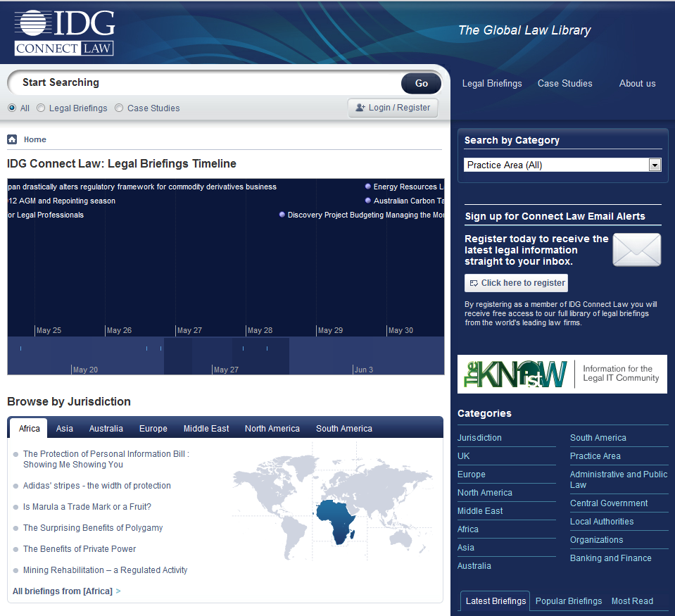
Task: Open the Europe category in sidebar
Action: click(471, 474)
